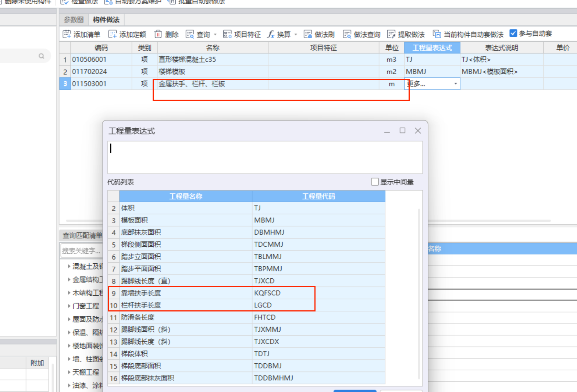Screen dimensions: 577x392
Task: Click the 做法刷 toolbar icon
Action: [x=308, y=34]
